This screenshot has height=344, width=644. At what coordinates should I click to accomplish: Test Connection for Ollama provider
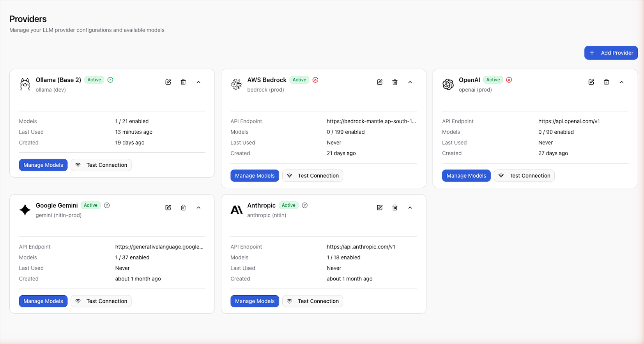click(x=101, y=165)
